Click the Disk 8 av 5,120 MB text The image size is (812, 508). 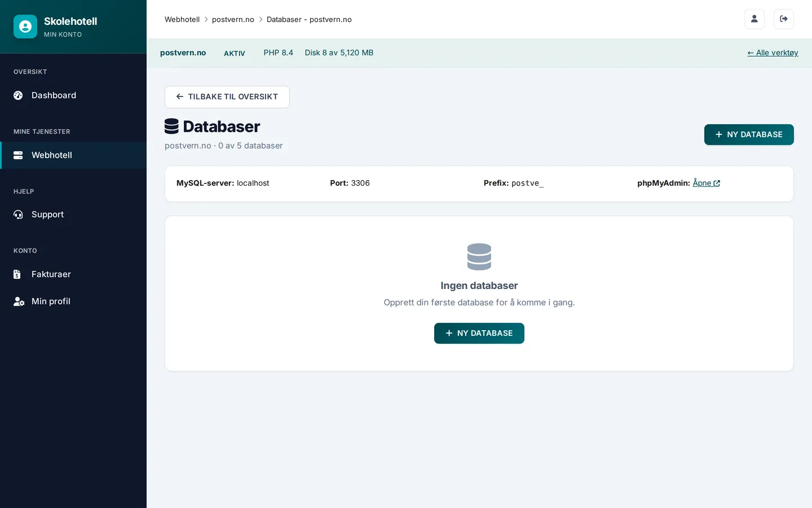(339, 52)
